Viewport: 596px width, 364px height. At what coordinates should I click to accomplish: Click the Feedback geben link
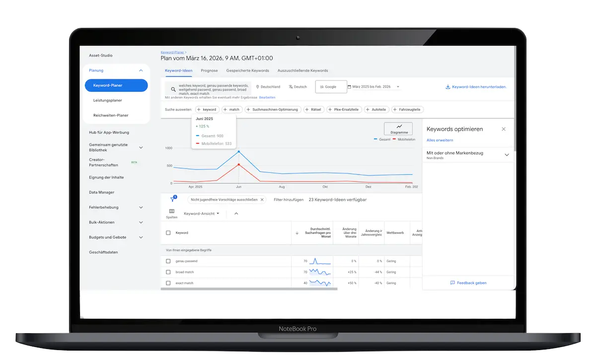pyautogui.click(x=468, y=283)
